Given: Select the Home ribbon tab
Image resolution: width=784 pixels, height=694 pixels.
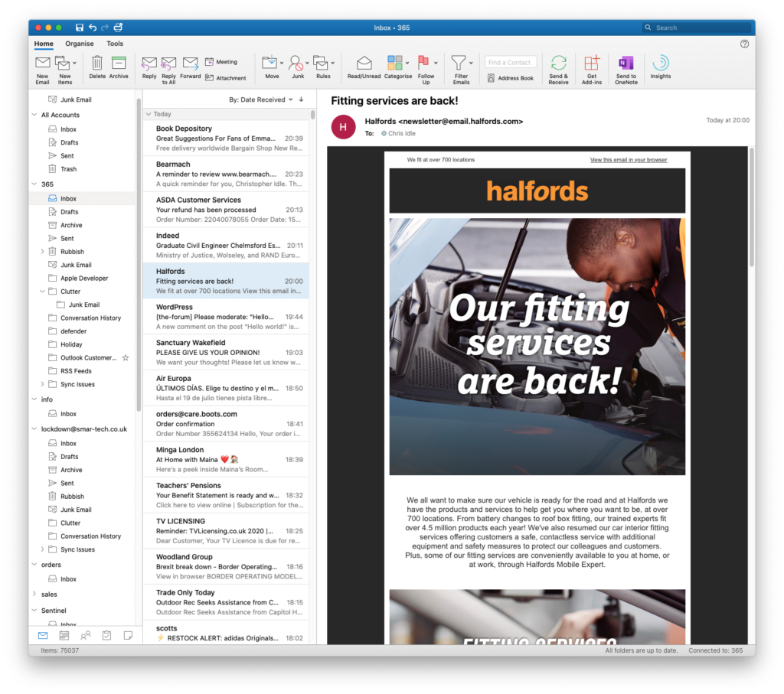Looking at the screenshot, I should tap(44, 44).
